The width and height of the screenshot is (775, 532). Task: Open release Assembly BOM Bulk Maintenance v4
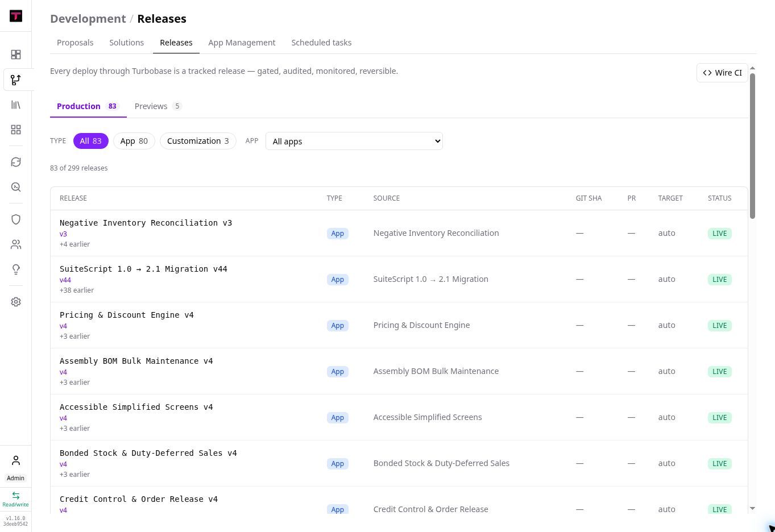point(136,361)
